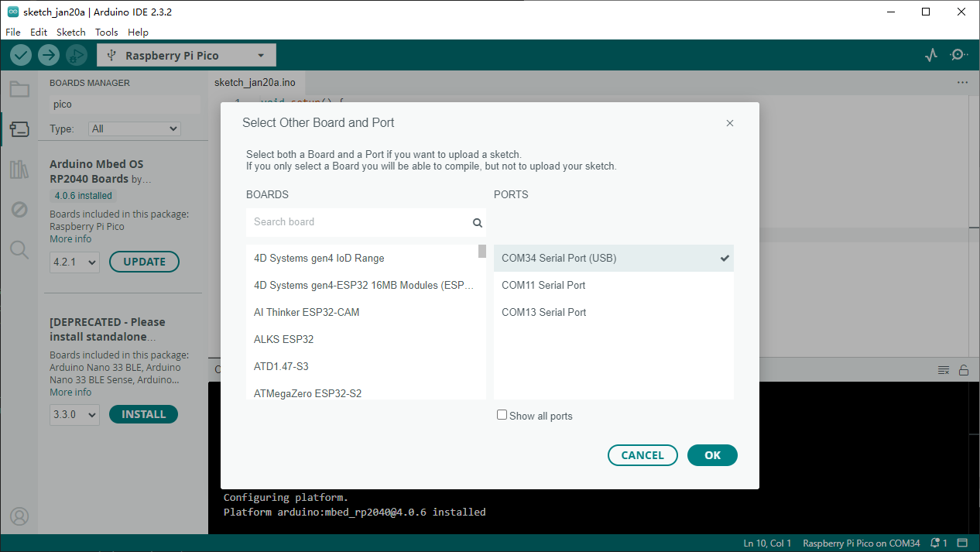Click the Arduino IDE title bar logo

point(13,12)
